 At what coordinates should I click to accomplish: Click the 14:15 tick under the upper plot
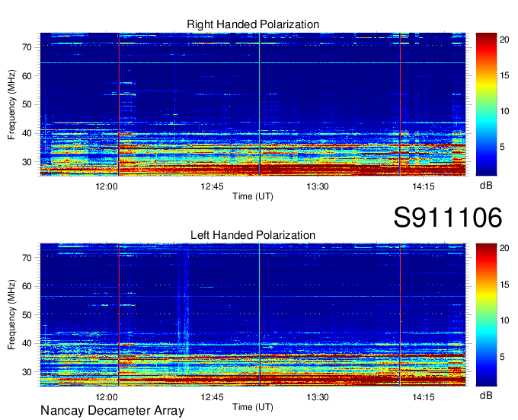point(424,186)
